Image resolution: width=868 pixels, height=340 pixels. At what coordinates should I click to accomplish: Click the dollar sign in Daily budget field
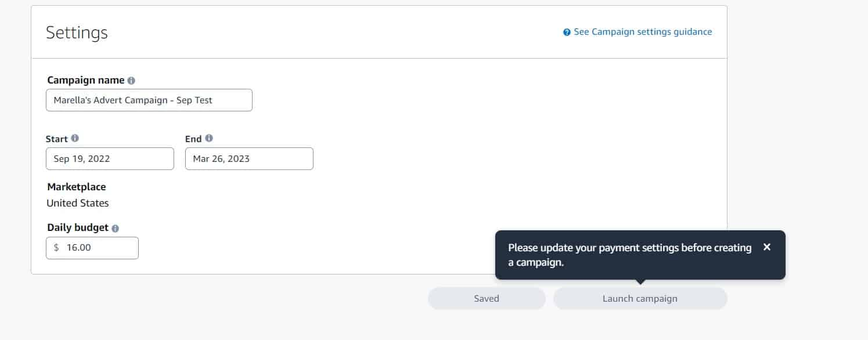(x=56, y=248)
